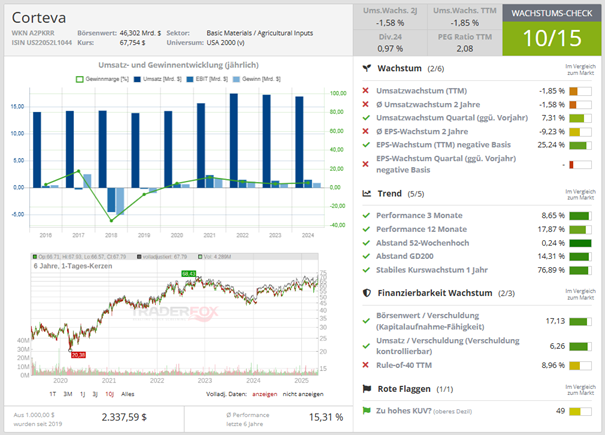This screenshot has height=435, width=605.
Task: Click the red 20.38 low price marker
Action: pos(78,355)
